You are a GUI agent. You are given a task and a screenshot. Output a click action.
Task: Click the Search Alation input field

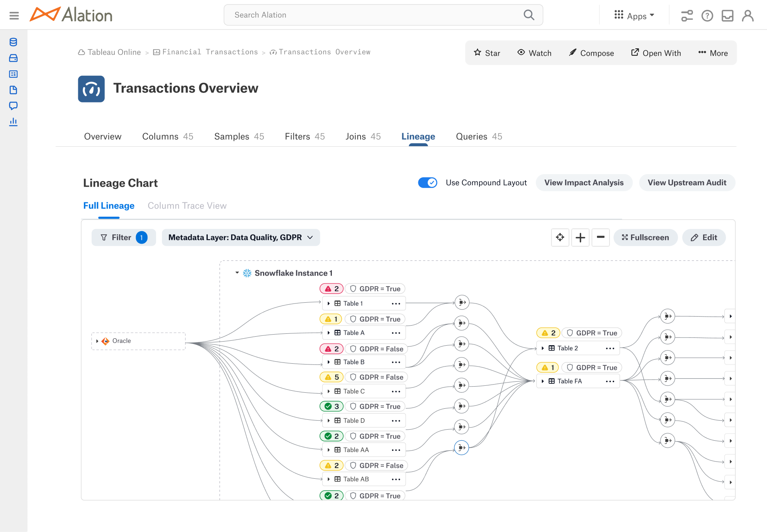tap(383, 15)
